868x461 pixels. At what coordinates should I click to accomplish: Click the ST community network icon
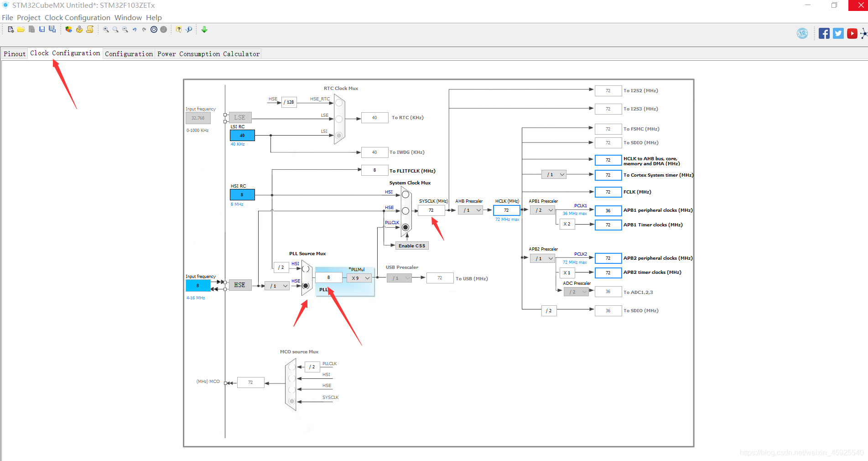pyautogui.click(x=864, y=33)
